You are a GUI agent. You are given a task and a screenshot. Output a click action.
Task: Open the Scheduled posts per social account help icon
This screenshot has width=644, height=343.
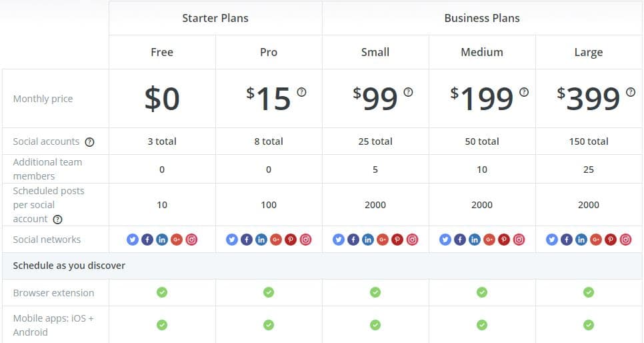[x=58, y=220]
